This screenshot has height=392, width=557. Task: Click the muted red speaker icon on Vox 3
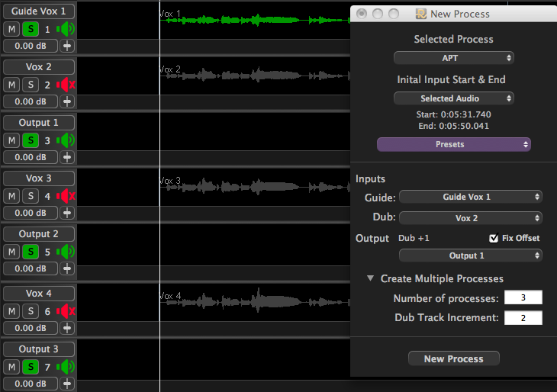click(66, 196)
